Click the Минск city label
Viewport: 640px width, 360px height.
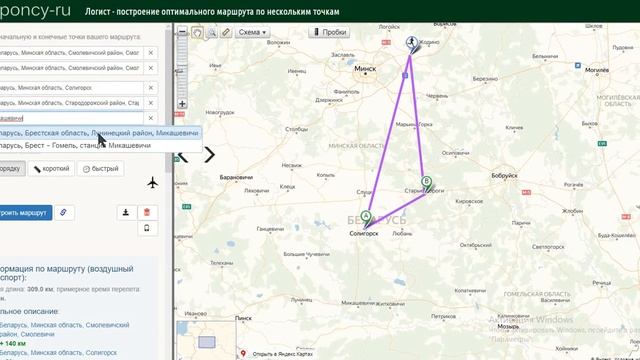coord(365,69)
